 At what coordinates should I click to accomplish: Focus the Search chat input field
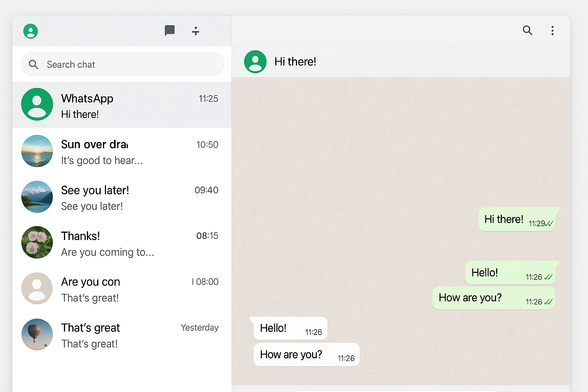pos(122,64)
